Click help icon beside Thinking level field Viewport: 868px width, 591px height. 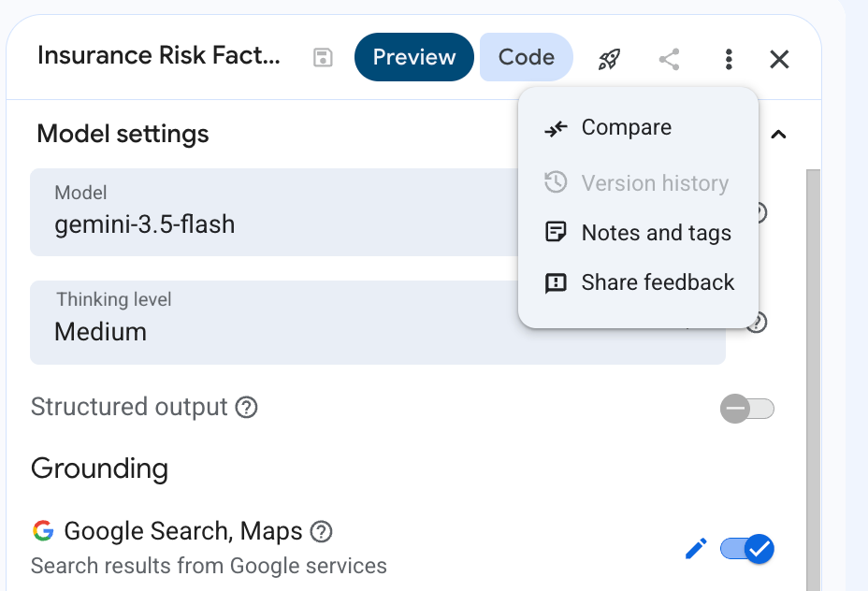(758, 322)
